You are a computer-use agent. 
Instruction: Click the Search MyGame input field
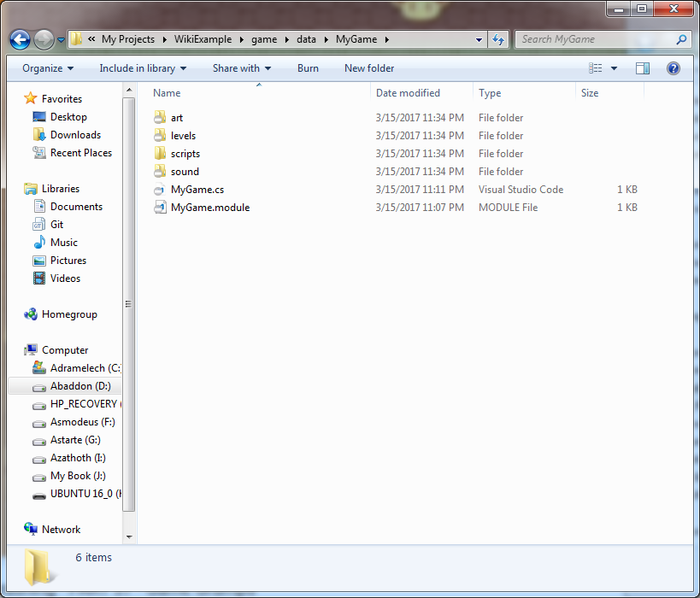[x=594, y=39]
